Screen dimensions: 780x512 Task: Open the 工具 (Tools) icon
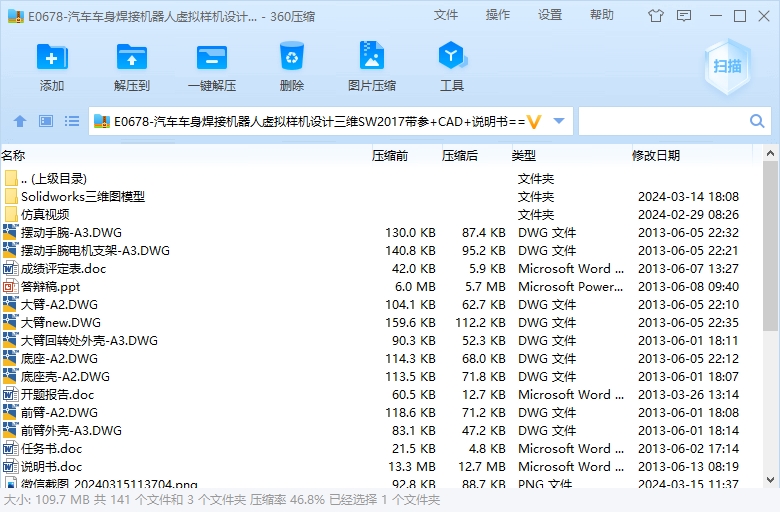[452, 55]
